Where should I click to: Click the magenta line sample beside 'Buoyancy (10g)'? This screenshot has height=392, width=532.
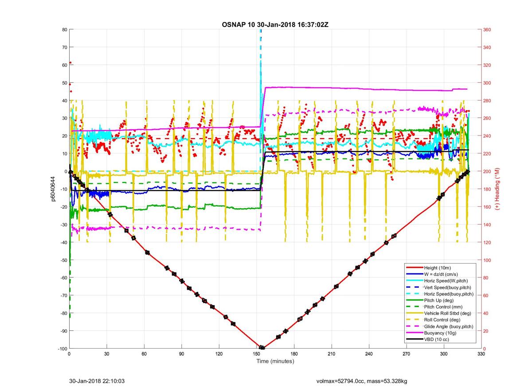414,333
